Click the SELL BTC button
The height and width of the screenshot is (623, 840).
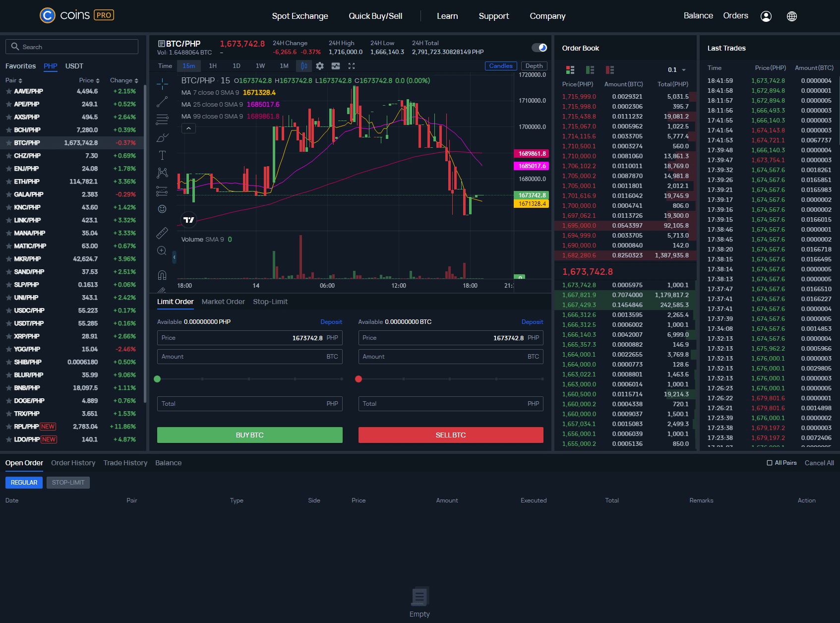point(451,435)
